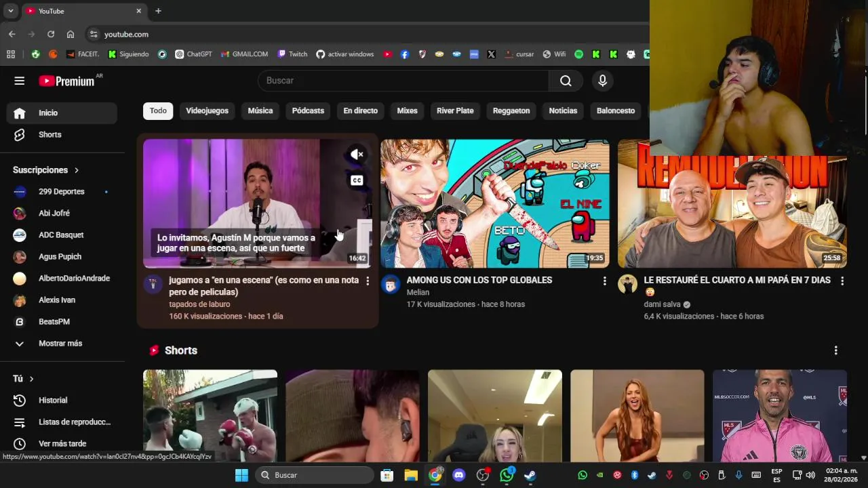
Task: Select the 'Noticias' filter chip
Action: click(x=563, y=110)
